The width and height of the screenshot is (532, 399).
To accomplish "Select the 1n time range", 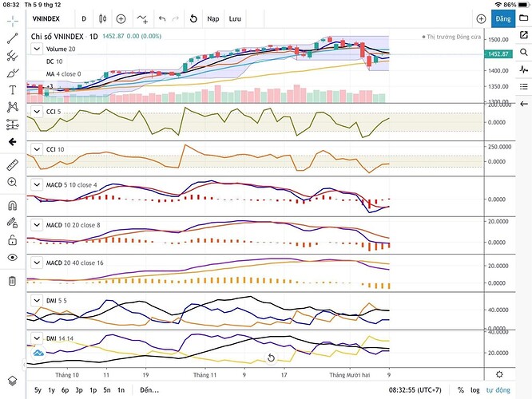I will pyautogui.click(x=121, y=390).
